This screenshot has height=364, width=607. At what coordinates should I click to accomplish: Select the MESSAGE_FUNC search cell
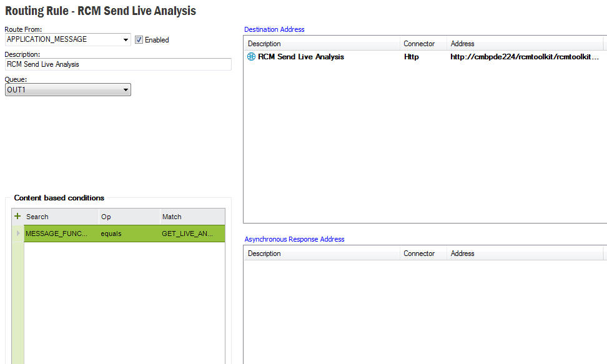point(60,234)
